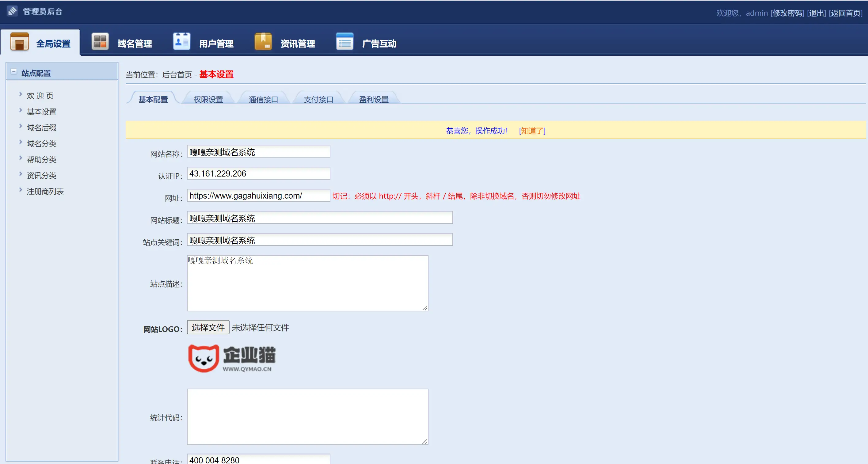Select the 全局设置 module icon
Screen dimensions: 868x464
coord(19,41)
